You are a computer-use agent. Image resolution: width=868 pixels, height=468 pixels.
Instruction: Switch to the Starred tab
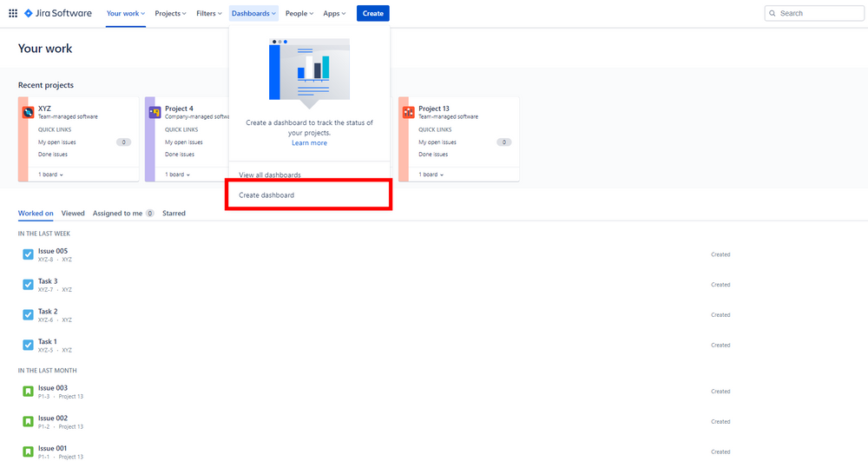(174, 214)
